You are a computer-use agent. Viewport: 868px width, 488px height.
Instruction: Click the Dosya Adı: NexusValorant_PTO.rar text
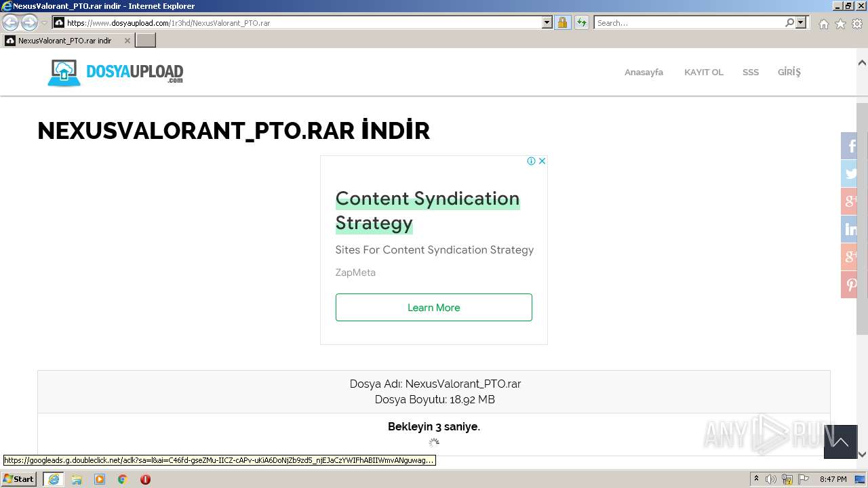tap(435, 384)
